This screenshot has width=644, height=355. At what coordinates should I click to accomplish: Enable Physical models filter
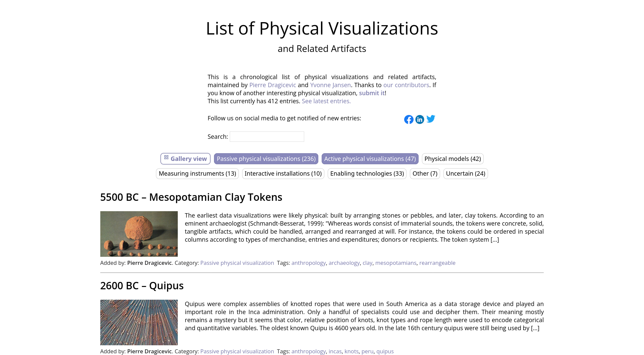click(452, 159)
